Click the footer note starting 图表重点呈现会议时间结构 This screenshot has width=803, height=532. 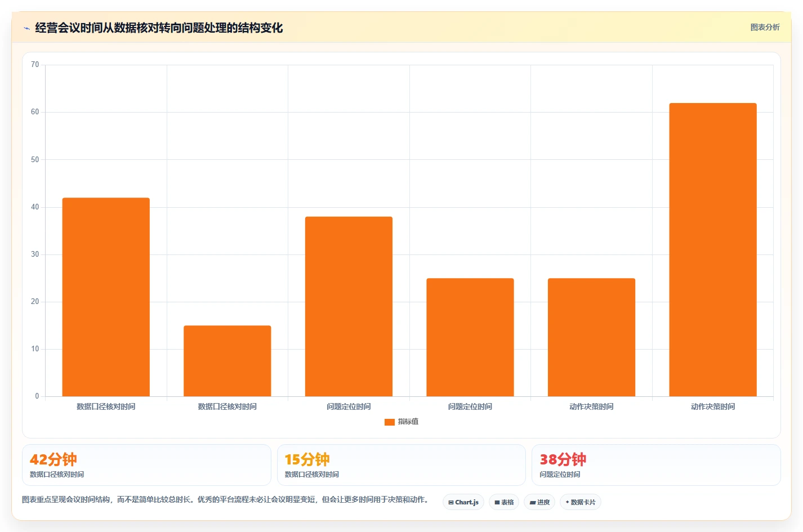click(x=226, y=499)
